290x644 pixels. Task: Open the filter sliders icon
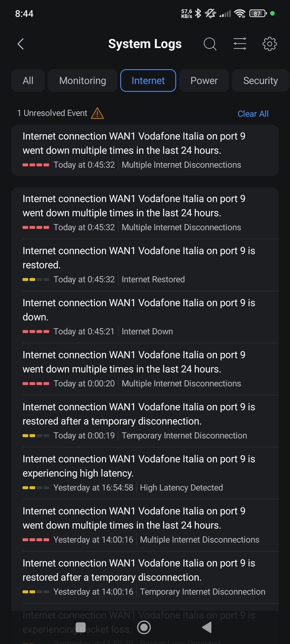tap(240, 44)
